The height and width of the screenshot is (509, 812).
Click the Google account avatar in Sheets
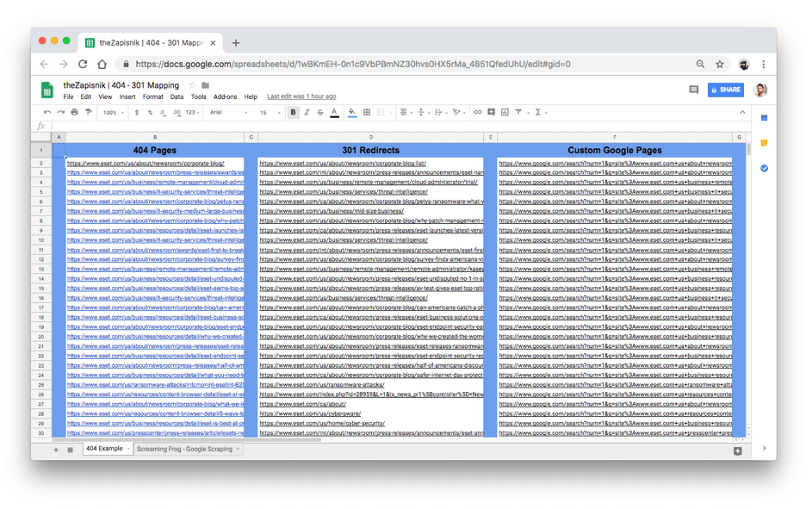pos(760,90)
